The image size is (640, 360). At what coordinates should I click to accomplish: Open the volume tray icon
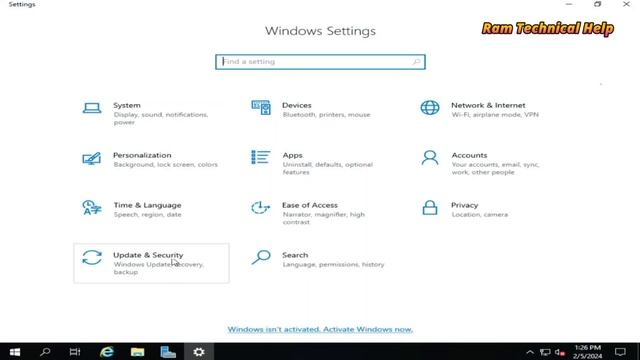tap(560, 352)
